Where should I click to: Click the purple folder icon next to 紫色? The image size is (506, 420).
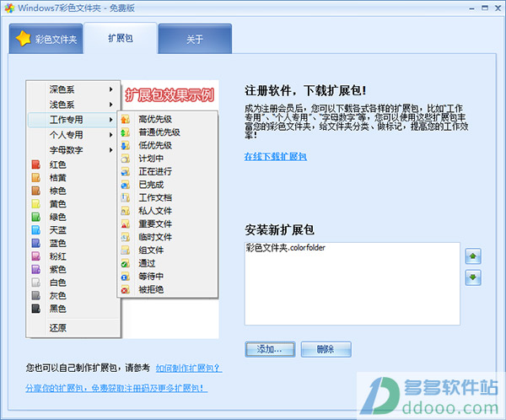pyautogui.click(x=35, y=269)
